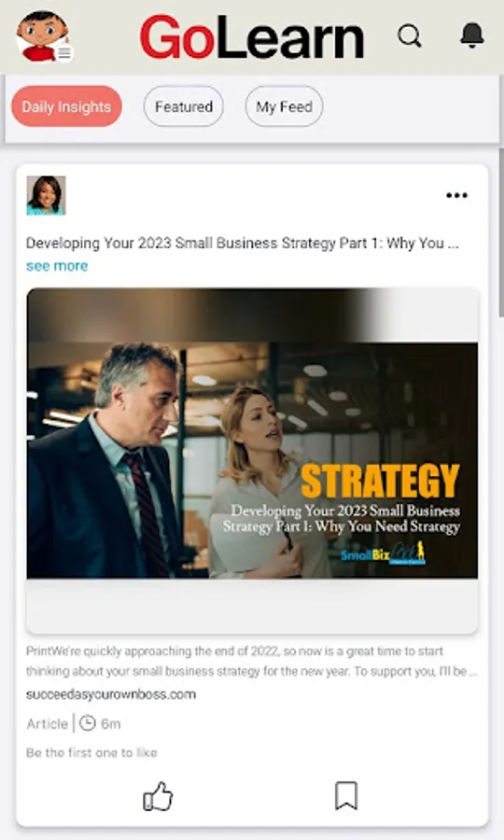Viewport: 504px width, 840px height.
Task: Click the Article type label
Action: pyautogui.click(x=47, y=723)
